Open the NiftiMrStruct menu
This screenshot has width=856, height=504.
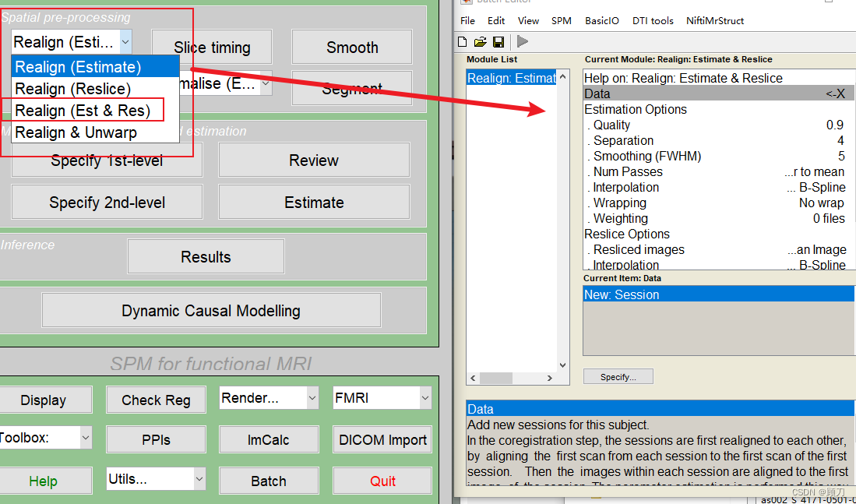click(x=715, y=21)
